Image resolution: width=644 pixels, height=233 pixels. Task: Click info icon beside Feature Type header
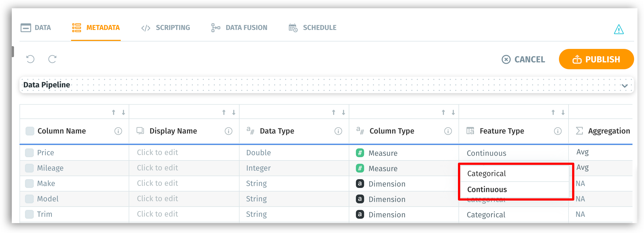pyautogui.click(x=558, y=131)
